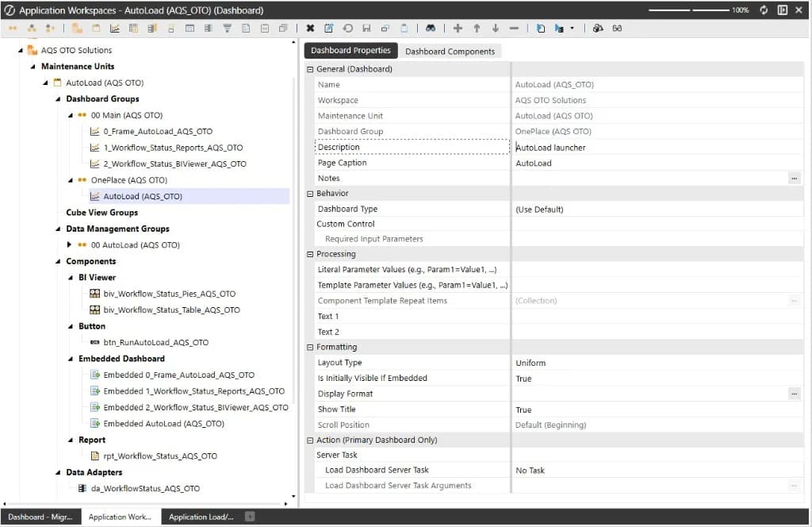Click the ellipsis button for Notes
This screenshot has height=527, width=812.
coord(794,179)
